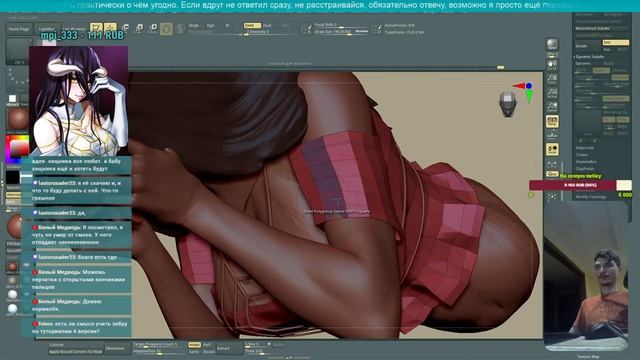640x360 pixels.
Task: Click Reconstruct Subdiv button
Action: click(601, 29)
